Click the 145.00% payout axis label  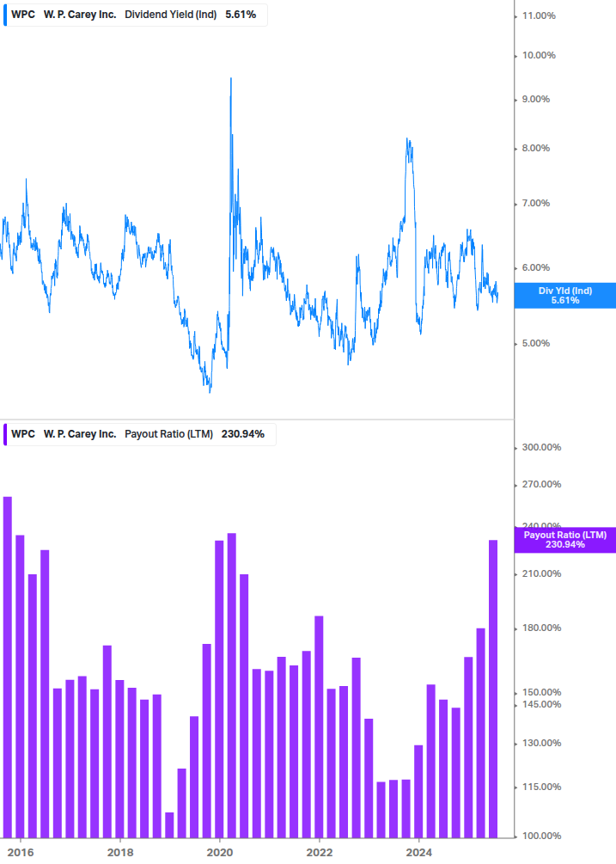coord(541,705)
